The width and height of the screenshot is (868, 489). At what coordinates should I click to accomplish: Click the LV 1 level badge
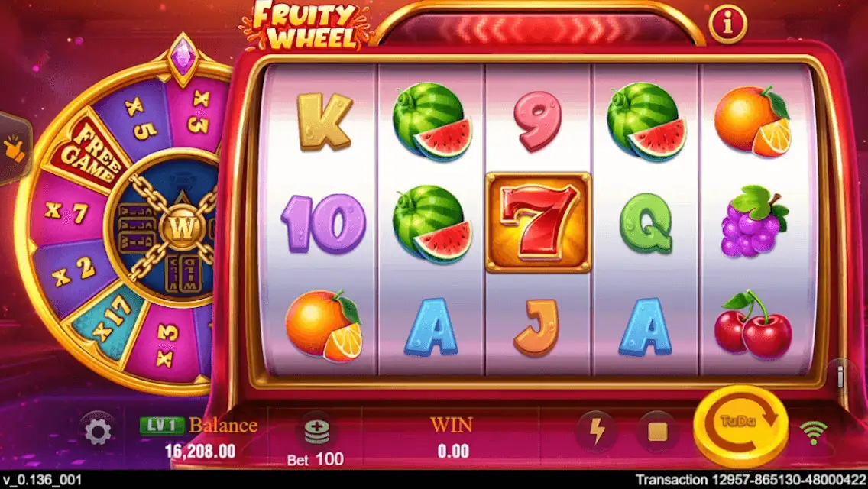[161, 425]
